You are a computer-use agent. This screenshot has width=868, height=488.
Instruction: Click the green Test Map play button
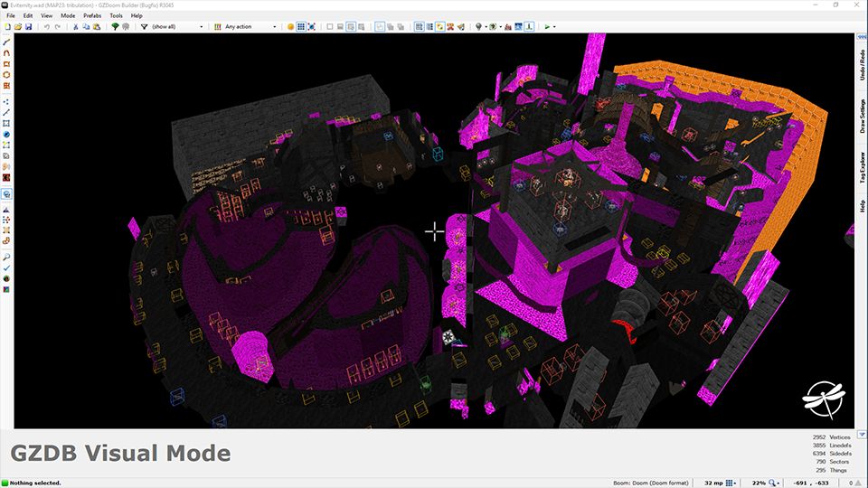[547, 27]
